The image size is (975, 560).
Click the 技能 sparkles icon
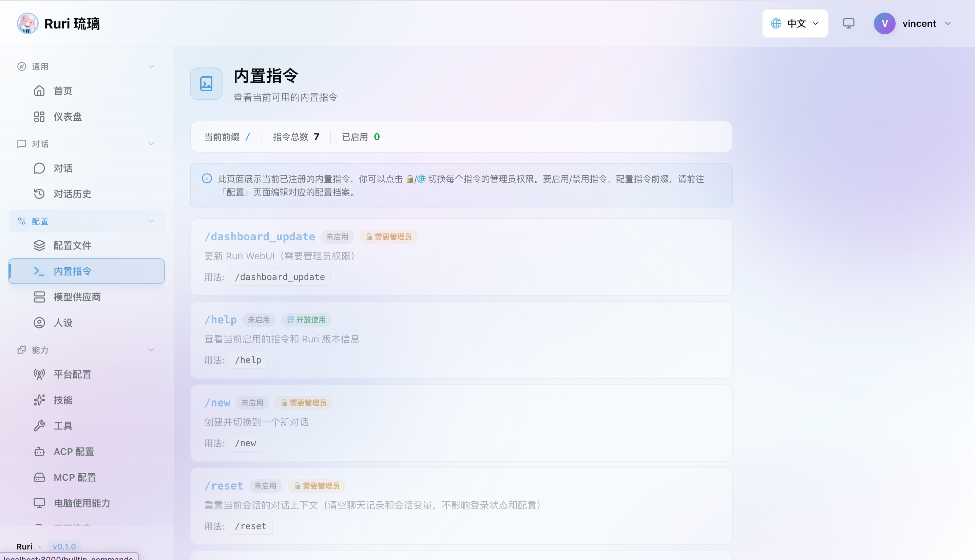tap(39, 400)
